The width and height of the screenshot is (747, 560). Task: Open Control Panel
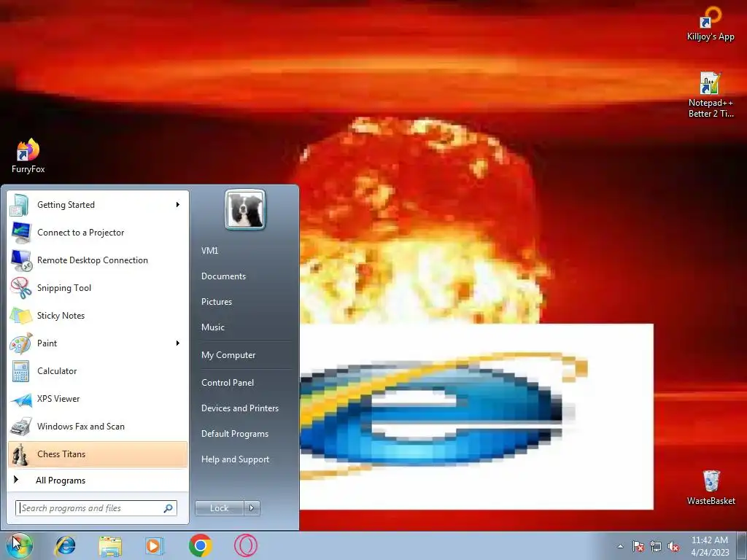[228, 383]
